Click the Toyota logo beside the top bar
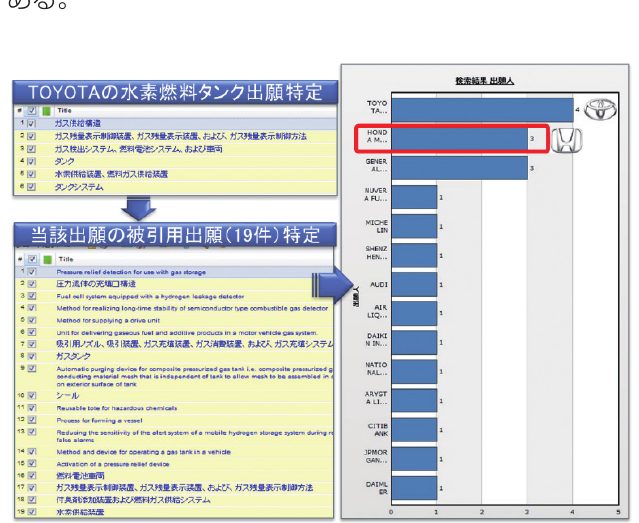The height and width of the screenshot is (523, 639). pyautogui.click(x=600, y=109)
